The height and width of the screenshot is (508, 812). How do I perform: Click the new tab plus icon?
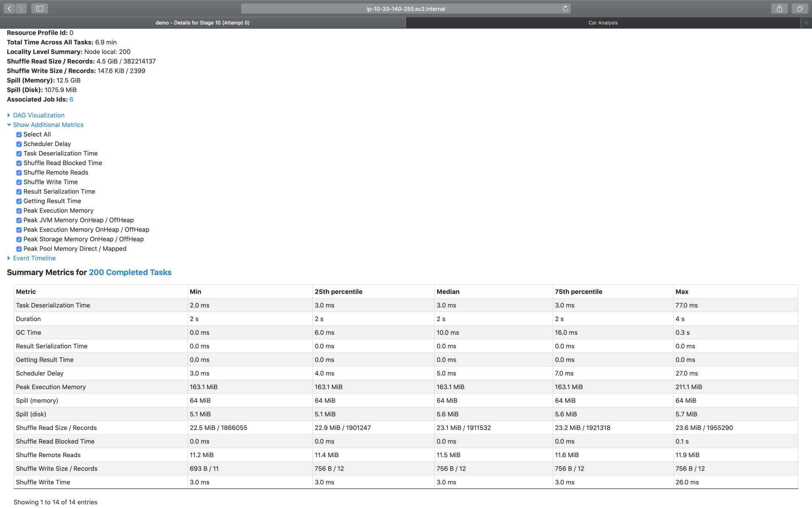[x=806, y=23]
